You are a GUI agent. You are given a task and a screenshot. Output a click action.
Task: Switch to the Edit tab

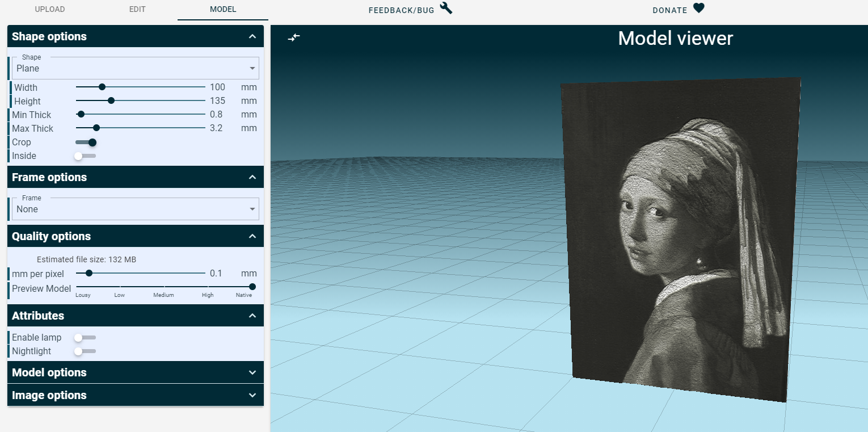tap(137, 10)
